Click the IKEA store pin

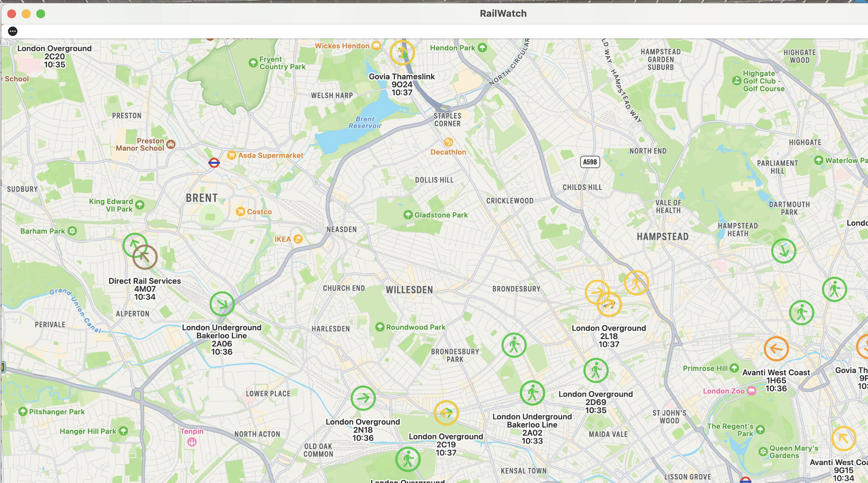coord(298,239)
